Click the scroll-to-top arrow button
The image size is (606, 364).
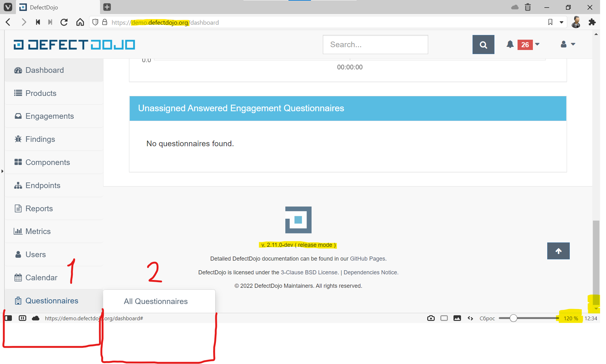point(558,251)
